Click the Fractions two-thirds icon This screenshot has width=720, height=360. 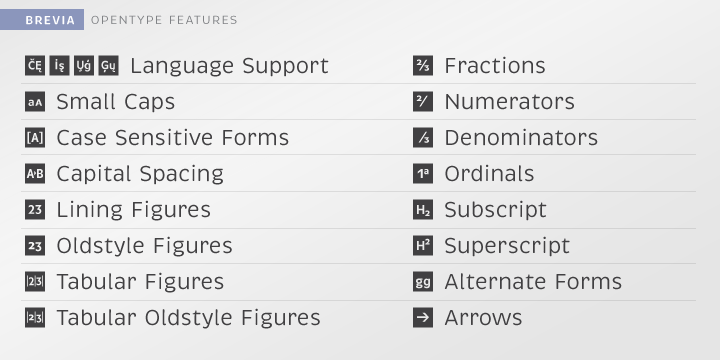coord(422,65)
